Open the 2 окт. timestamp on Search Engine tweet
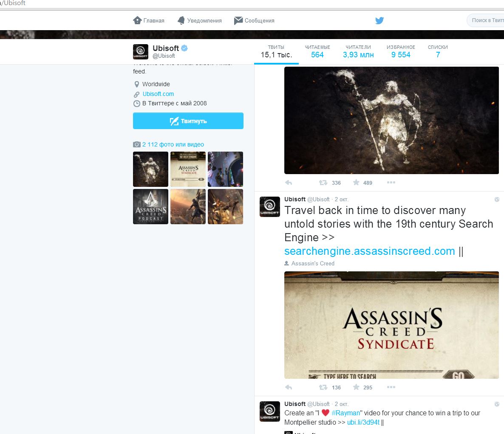This screenshot has height=434, width=504. click(342, 200)
